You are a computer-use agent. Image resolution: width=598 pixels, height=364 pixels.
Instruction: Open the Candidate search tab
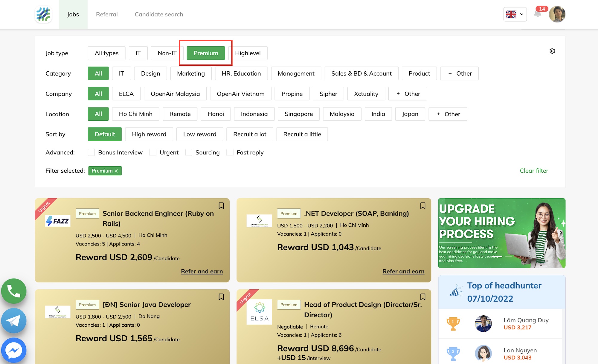tap(159, 14)
